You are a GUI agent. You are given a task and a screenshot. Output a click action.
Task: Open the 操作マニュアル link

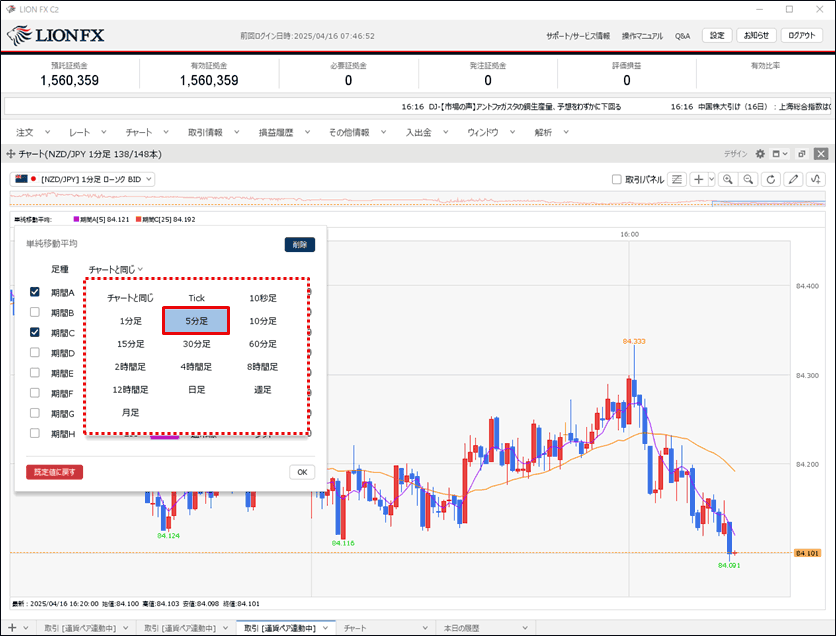pyautogui.click(x=642, y=36)
